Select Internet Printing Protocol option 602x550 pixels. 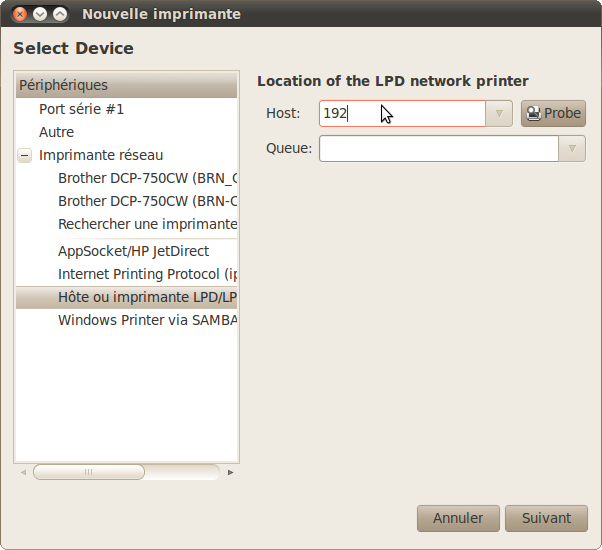[147, 274]
